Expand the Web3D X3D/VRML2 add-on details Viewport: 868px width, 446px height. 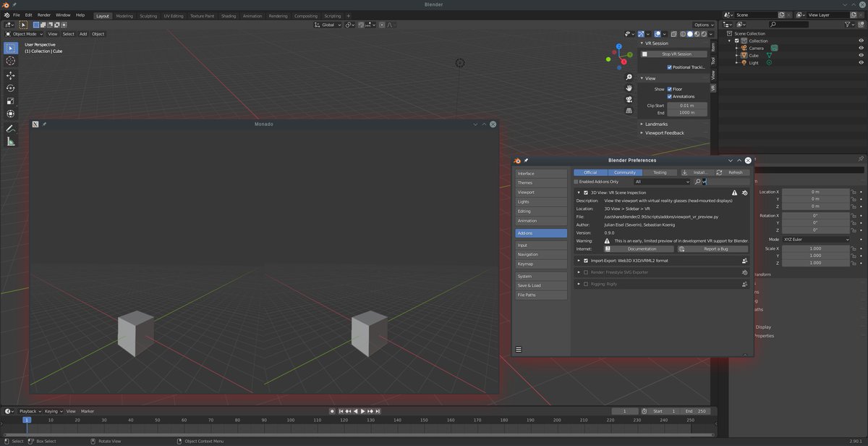[579, 261]
